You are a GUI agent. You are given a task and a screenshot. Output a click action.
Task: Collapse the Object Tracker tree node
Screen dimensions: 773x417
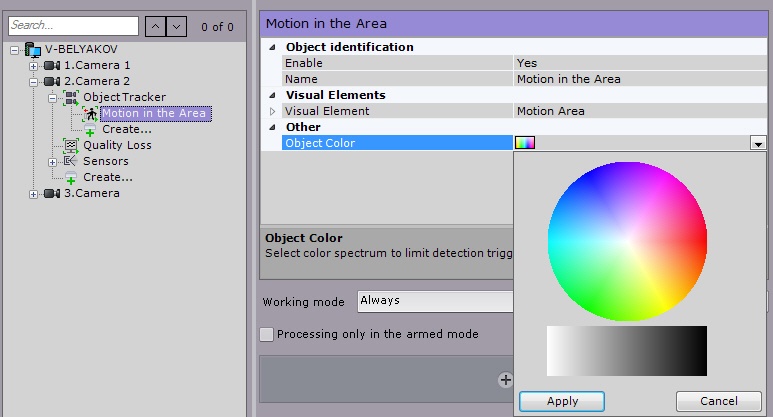[53, 97]
